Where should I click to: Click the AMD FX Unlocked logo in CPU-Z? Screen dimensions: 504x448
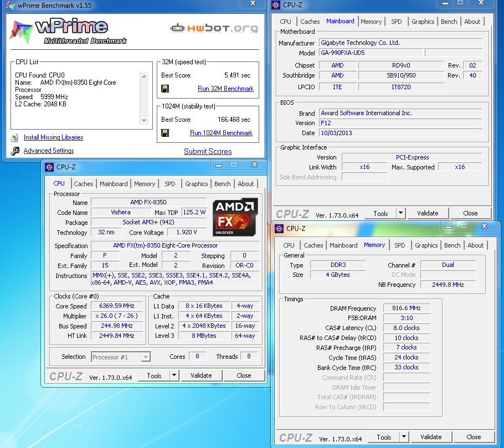[x=235, y=217]
